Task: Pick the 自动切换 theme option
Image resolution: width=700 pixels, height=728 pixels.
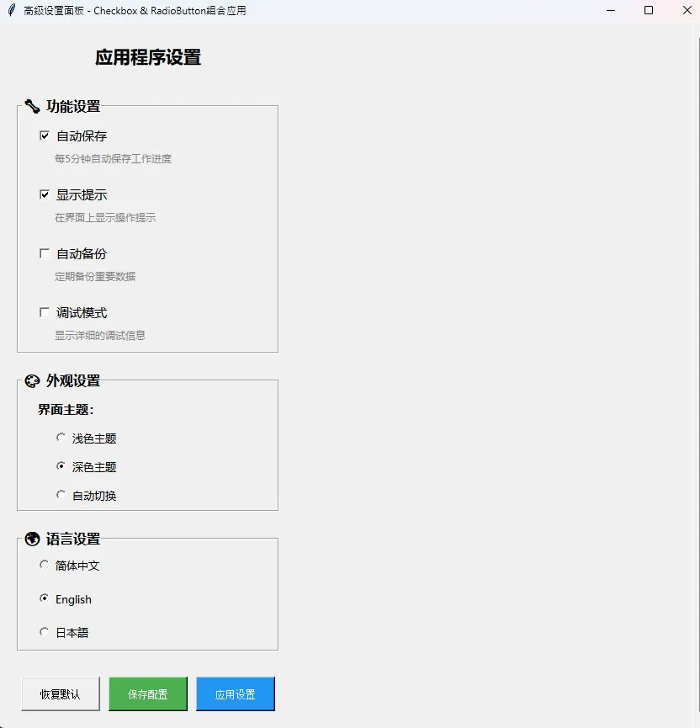Action: pos(61,495)
